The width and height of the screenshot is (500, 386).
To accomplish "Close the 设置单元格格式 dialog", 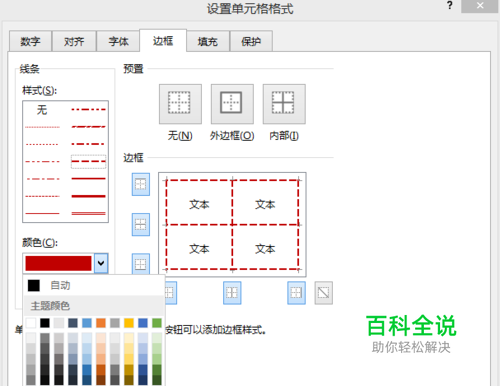I will (x=480, y=6).
